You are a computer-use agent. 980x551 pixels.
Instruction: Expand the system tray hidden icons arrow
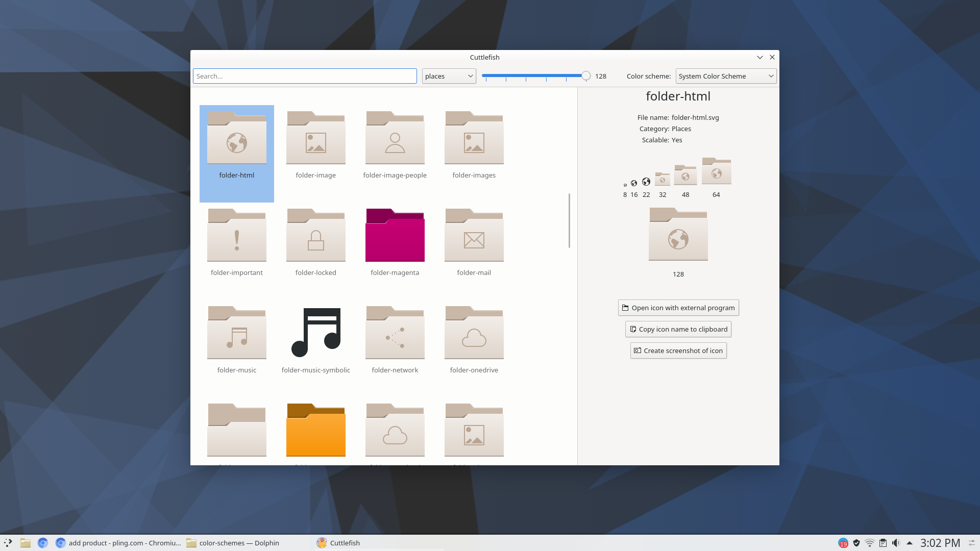click(x=909, y=543)
